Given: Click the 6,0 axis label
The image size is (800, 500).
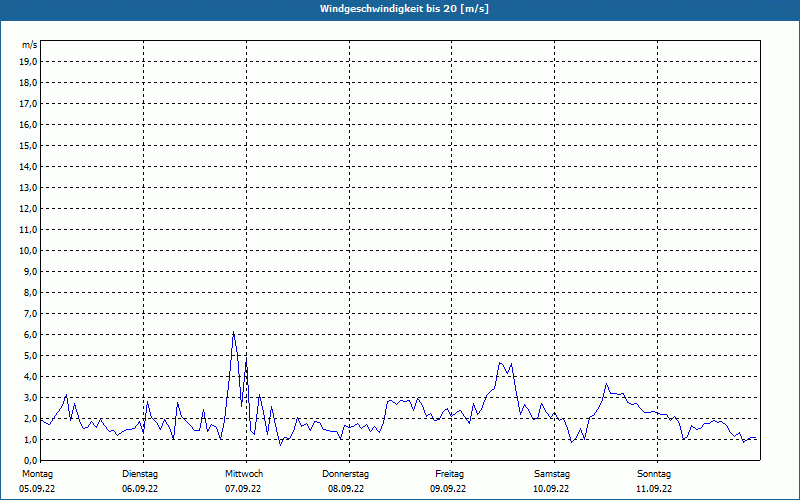Looking at the screenshot, I should [30, 334].
